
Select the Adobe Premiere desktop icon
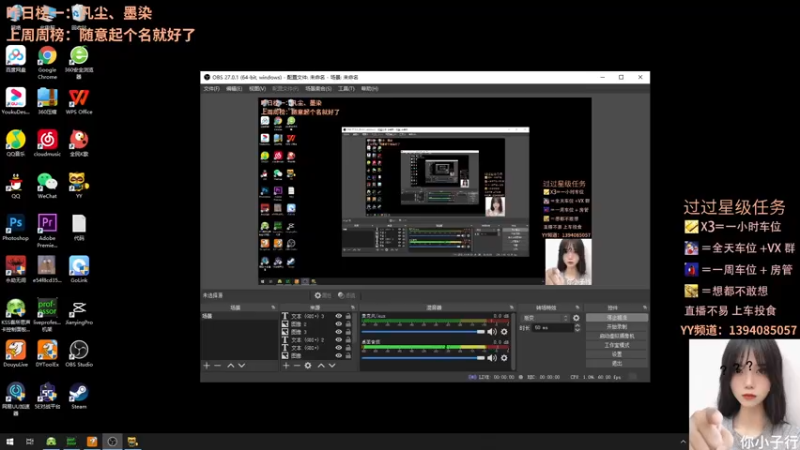(47, 231)
